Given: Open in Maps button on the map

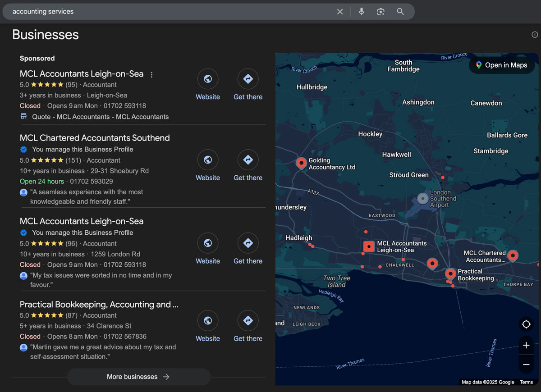Looking at the screenshot, I should click(x=502, y=65).
